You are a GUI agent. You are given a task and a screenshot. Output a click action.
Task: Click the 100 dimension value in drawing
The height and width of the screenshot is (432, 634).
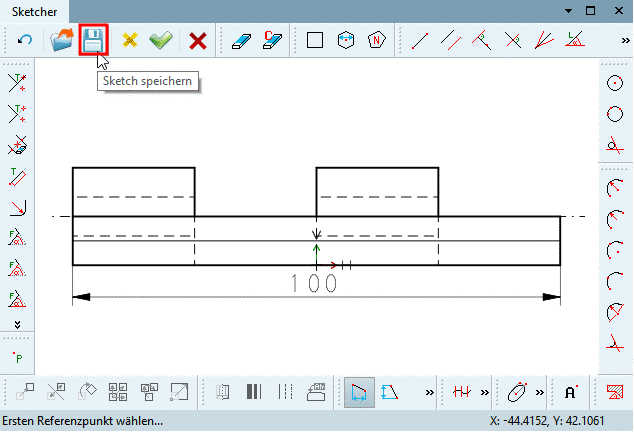(314, 283)
